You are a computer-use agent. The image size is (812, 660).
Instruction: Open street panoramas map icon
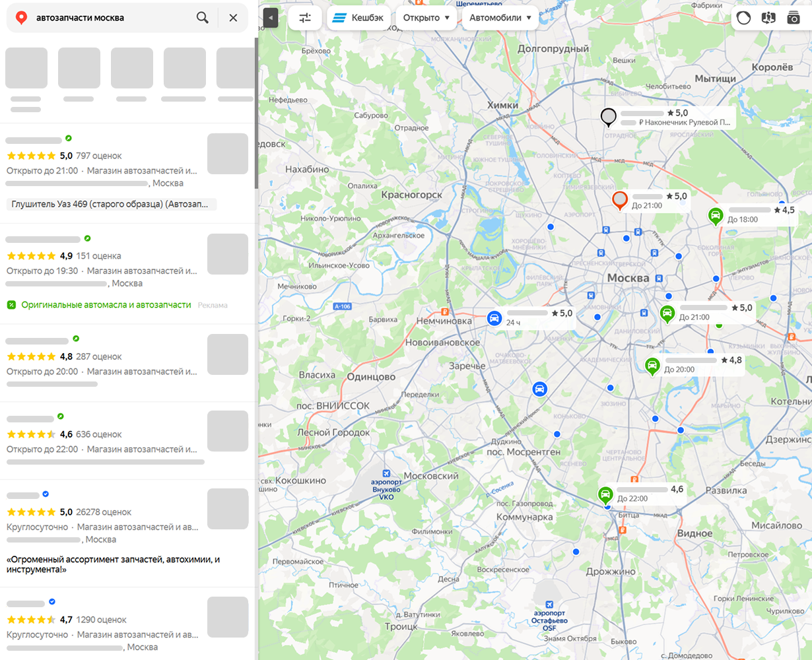coord(768,18)
